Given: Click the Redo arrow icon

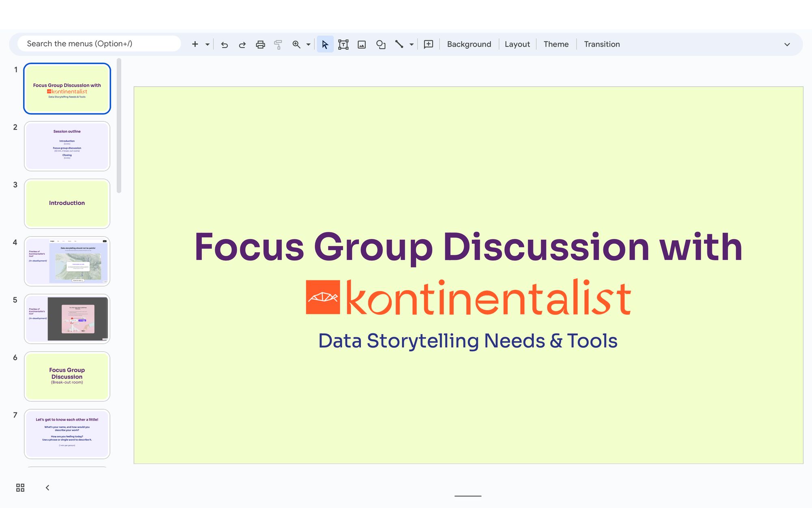Looking at the screenshot, I should pyautogui.click(x=242, y=44).
